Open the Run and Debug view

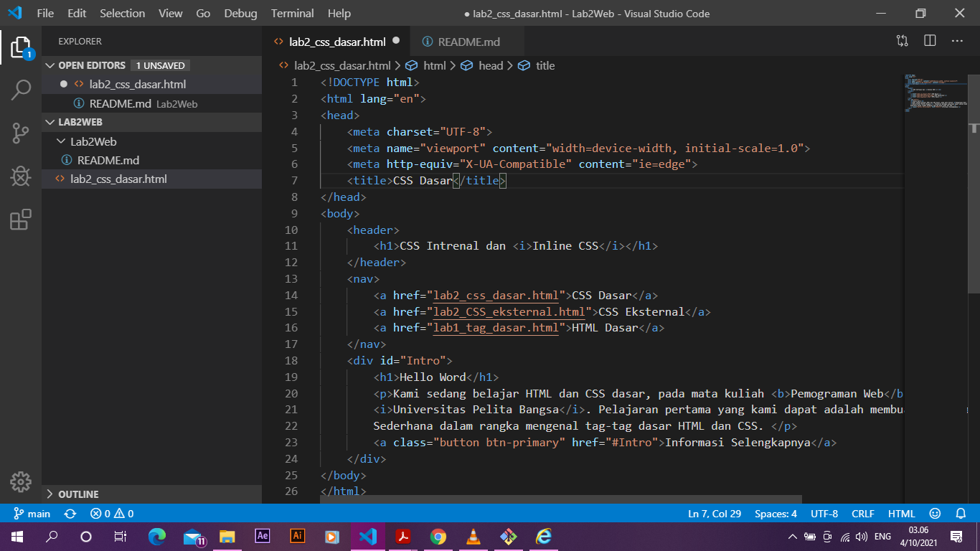[x=21, y=176]
